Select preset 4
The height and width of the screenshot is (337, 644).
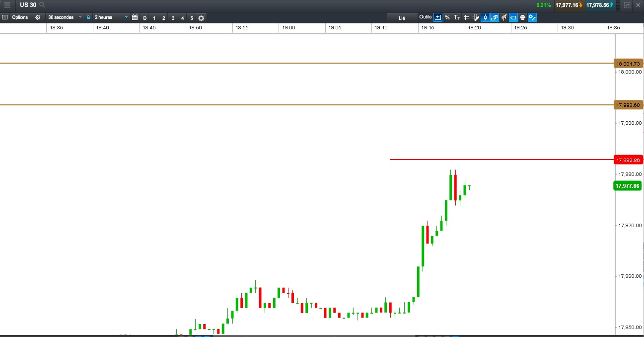pos(182,18)
